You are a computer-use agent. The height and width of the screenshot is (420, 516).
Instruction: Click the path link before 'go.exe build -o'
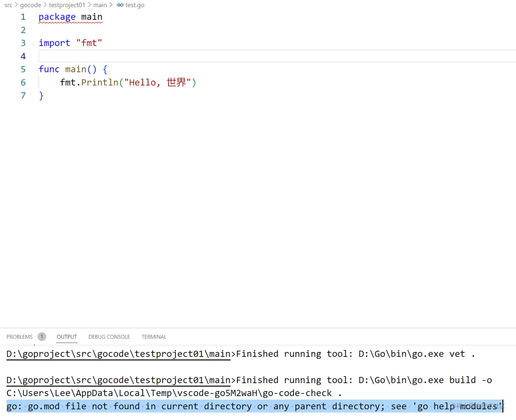pyautogui.click(x=118, y=380)
